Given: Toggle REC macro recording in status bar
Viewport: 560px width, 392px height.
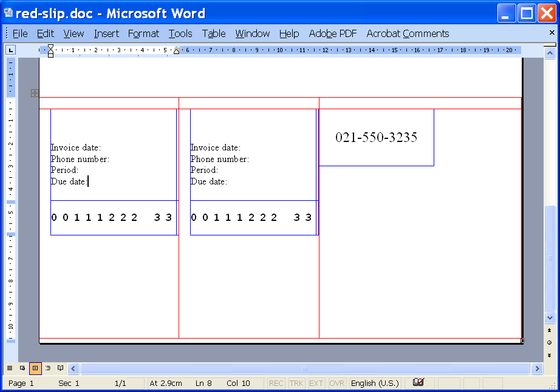Looking at the screenshot, I should (x=276, y=383).
